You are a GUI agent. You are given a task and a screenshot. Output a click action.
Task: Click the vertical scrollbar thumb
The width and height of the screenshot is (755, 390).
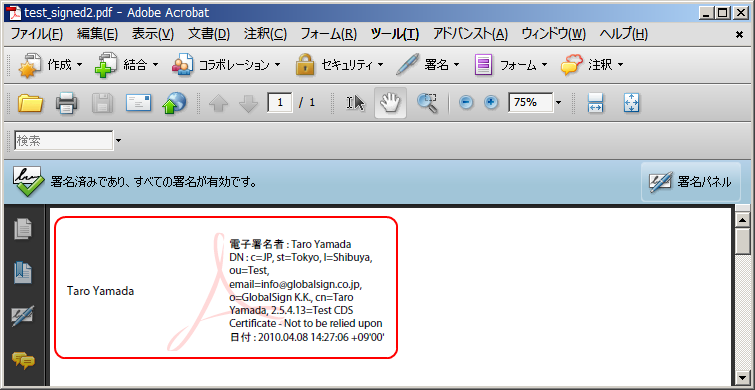pos(743,242)
